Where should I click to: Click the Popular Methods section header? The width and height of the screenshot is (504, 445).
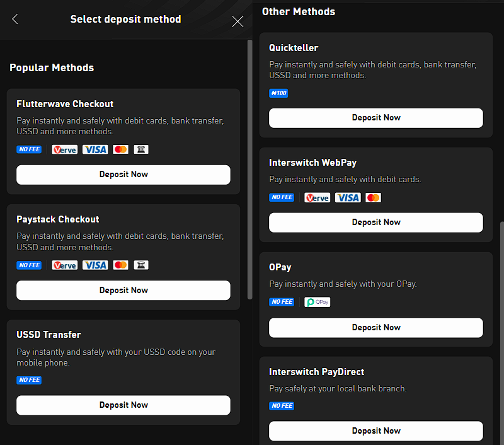52,67
